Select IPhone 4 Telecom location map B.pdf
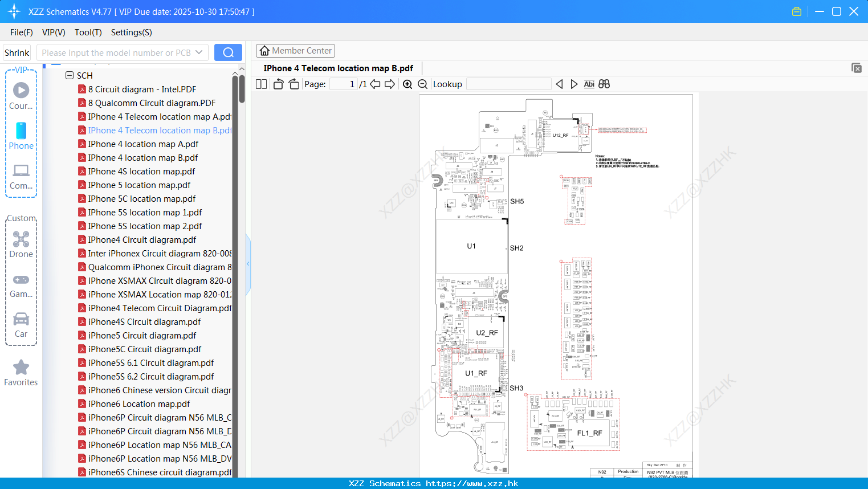The height and width of the screenshot is (489, 868). [155, 131]
